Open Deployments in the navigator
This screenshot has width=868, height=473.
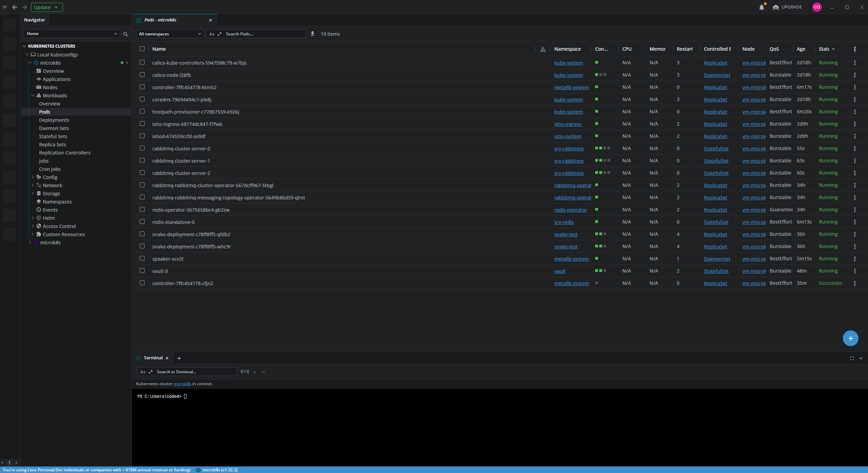[54, 120]
